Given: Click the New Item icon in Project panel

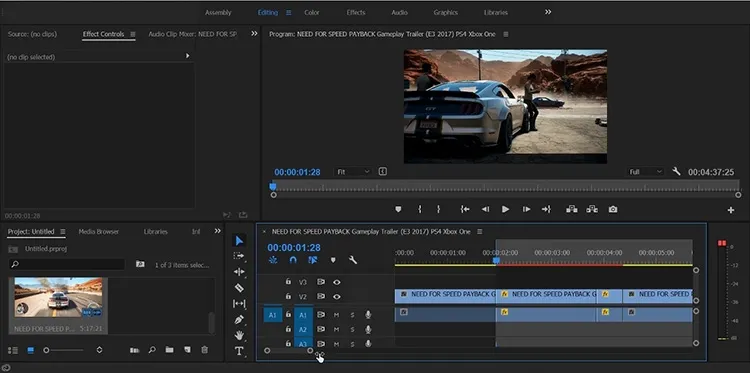Looking at the screenshot, I should pyautogui.click(x=187, y=350).
